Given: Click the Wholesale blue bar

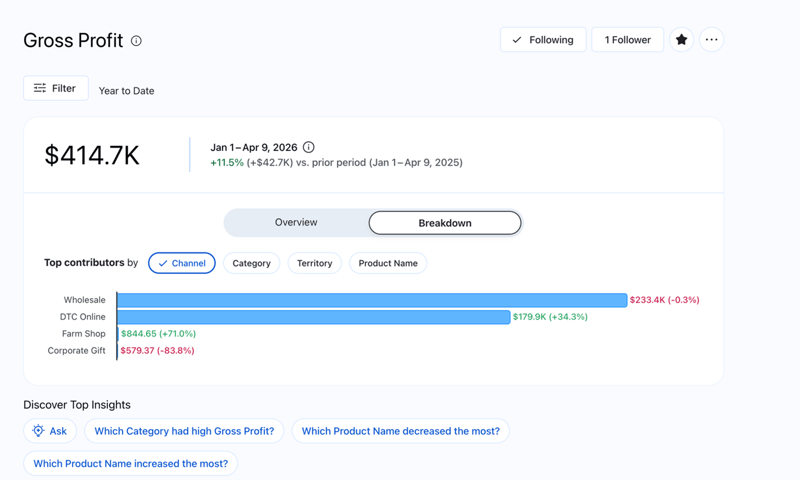Looking at the screenshot, I should tap(372, 300).
